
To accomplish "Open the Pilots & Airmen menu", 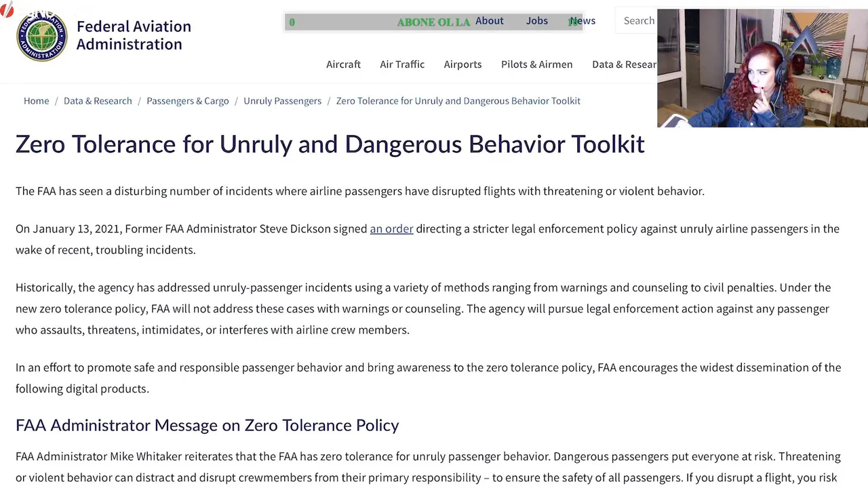I will point(537,64).
